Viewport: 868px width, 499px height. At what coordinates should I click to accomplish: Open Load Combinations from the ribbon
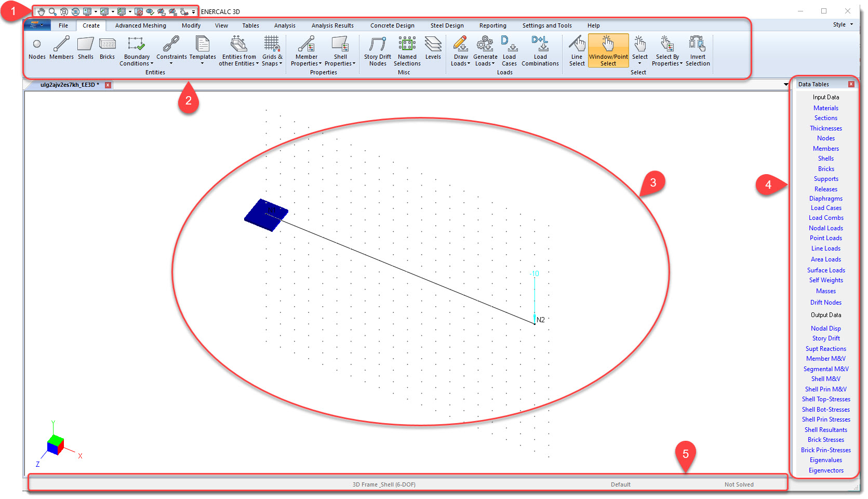[x=540, y=51]
